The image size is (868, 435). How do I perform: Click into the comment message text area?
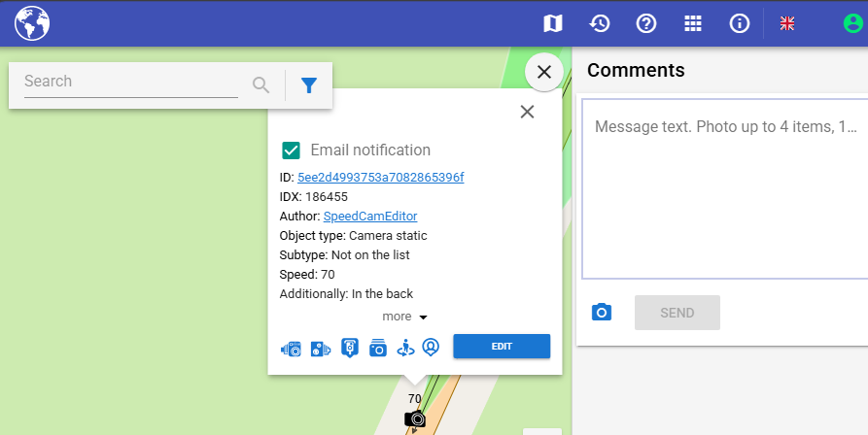(x=725, y=188)
